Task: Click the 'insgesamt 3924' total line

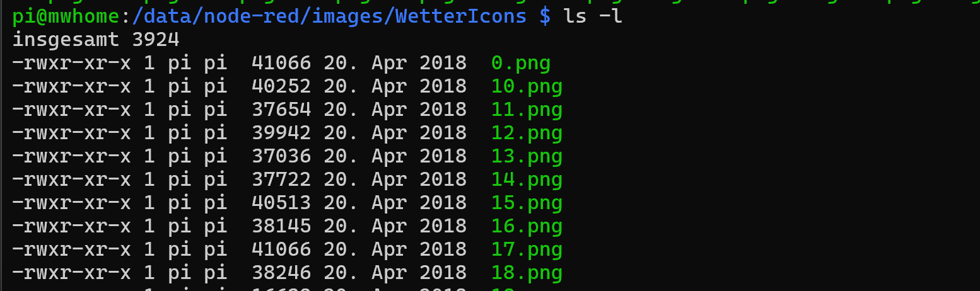Action: tap(96, 40)
